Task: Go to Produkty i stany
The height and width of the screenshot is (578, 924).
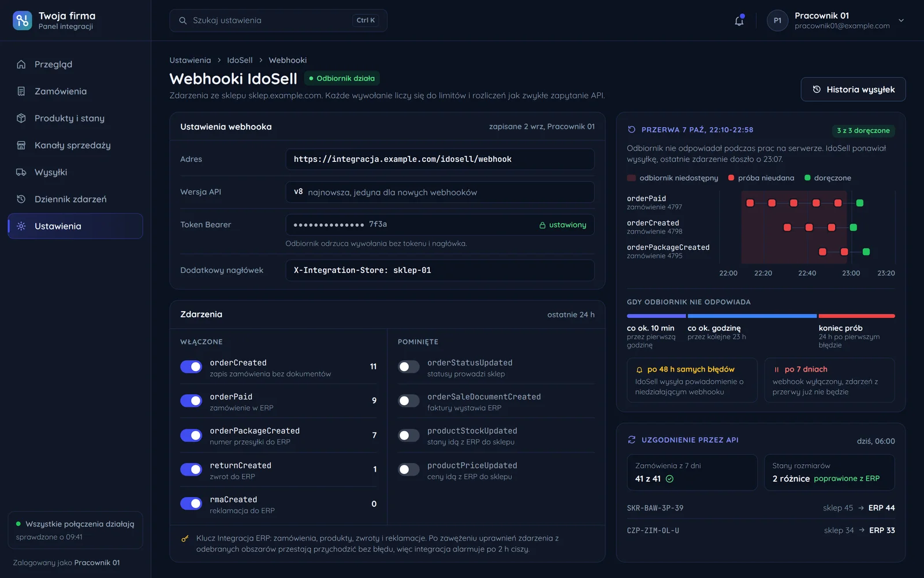Action: tap(75, 118)
